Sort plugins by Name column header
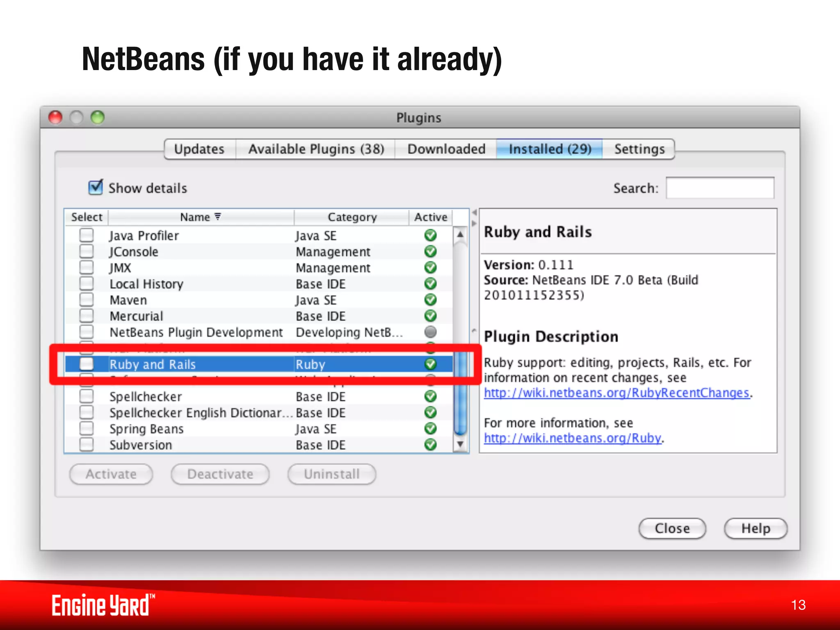840x630 pixels. coord(201,217)
